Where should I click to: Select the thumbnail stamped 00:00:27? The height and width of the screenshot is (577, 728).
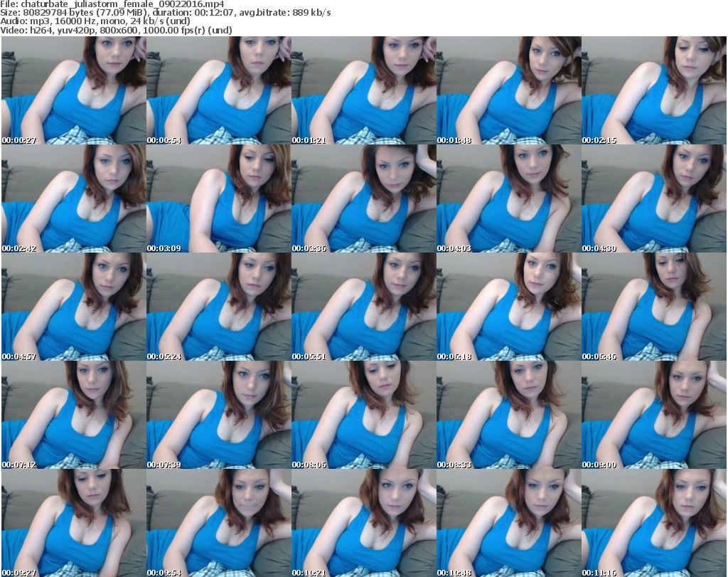click(x=74, y=90)
